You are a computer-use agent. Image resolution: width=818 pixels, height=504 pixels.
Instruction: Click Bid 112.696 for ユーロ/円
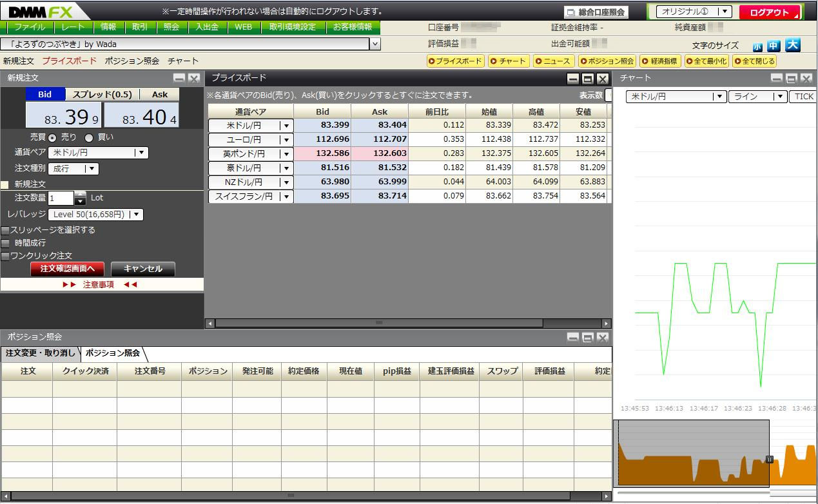pyautogui.click(x=322, y=139)
